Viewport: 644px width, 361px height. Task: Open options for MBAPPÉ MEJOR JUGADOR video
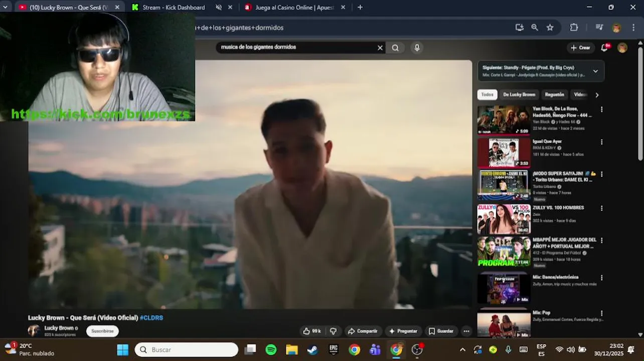coord(601,241)
